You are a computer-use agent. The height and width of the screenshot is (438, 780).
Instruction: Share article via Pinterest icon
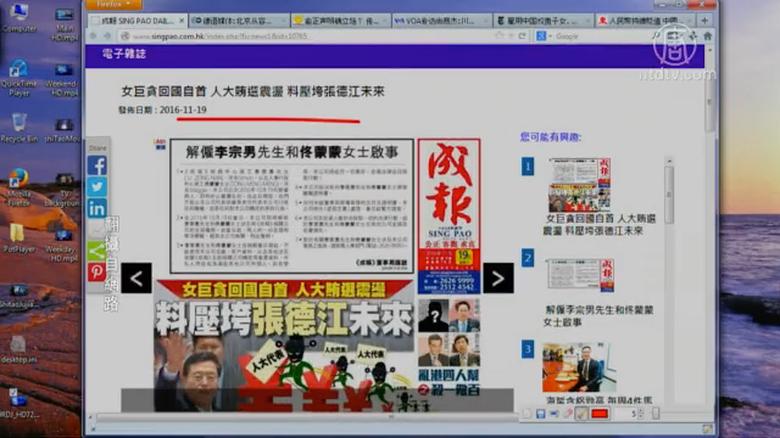(97, 271)
